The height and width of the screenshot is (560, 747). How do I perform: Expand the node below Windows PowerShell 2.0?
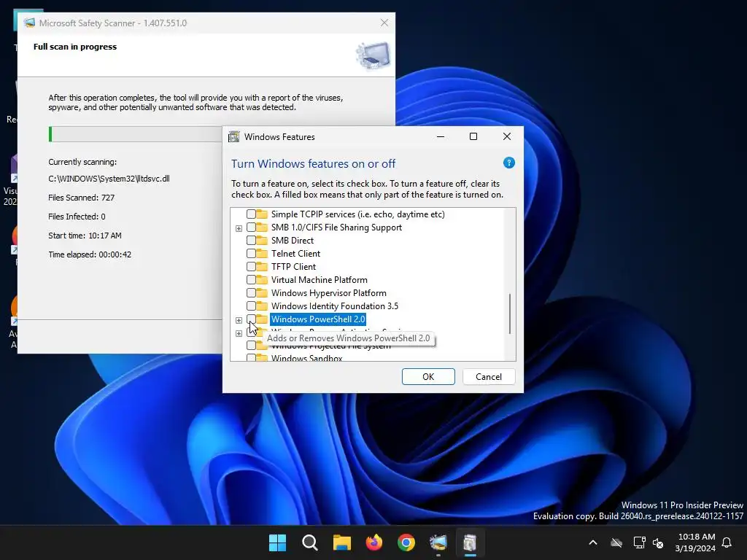239,333
